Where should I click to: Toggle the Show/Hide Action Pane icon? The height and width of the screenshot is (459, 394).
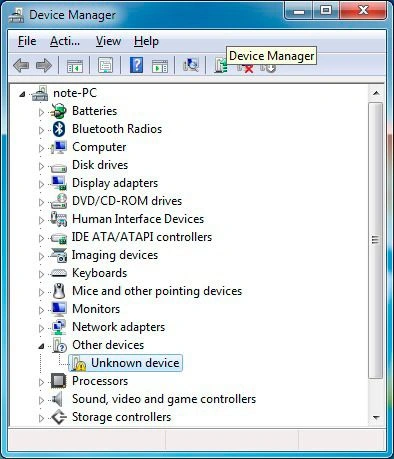(x=160, y=66)
